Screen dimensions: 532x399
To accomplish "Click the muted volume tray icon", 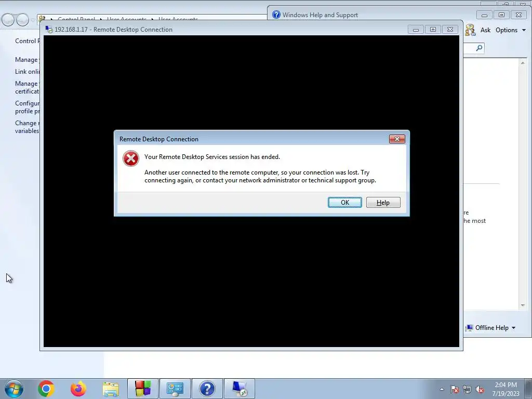I will point(480,390).
